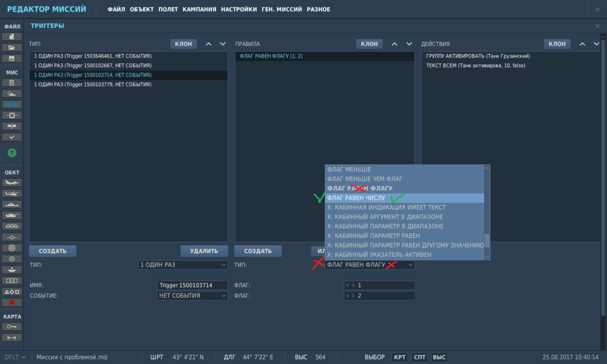This screenshot has width=607, height=364.
Task: Click the save mission floppy icon
Action: point(12,58)
